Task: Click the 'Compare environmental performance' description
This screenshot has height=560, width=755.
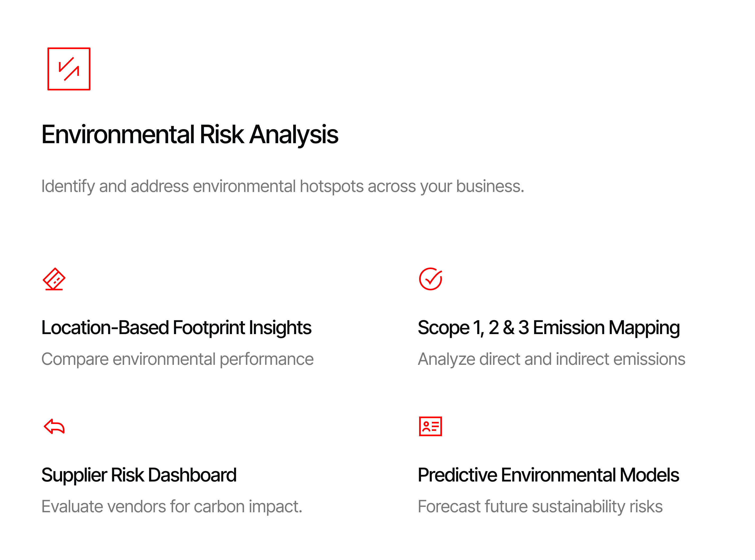Action: point(177,359)
